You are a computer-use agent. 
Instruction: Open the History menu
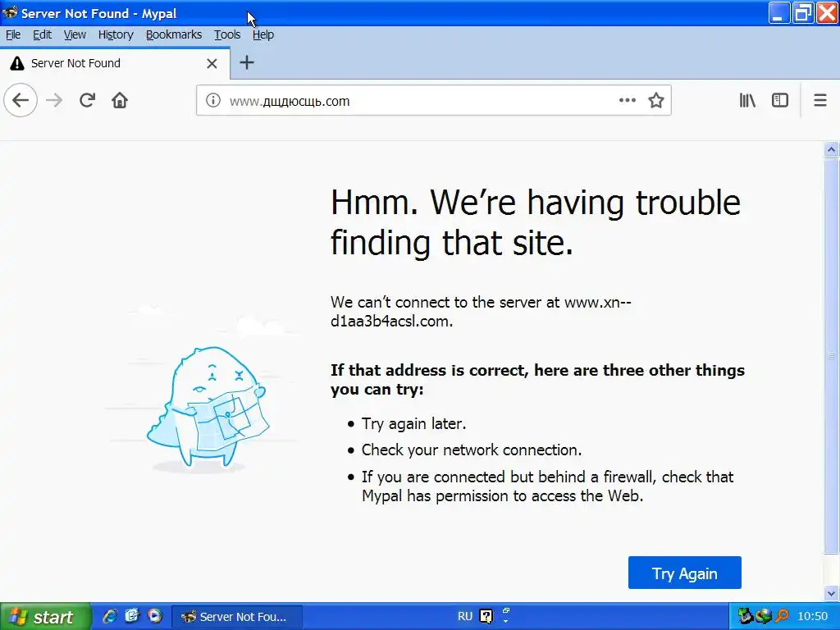point(115,34)
